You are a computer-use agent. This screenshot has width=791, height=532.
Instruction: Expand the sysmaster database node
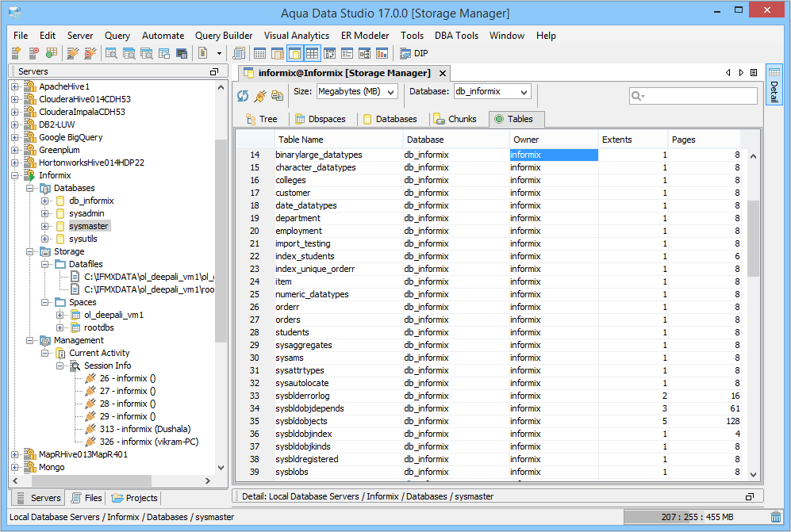(45, 226)
